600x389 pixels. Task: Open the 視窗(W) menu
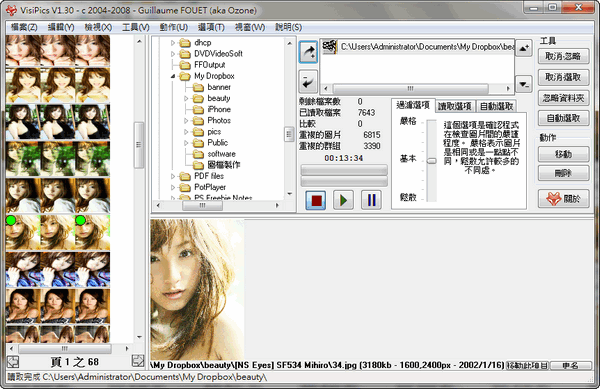[x=250, y=27]
